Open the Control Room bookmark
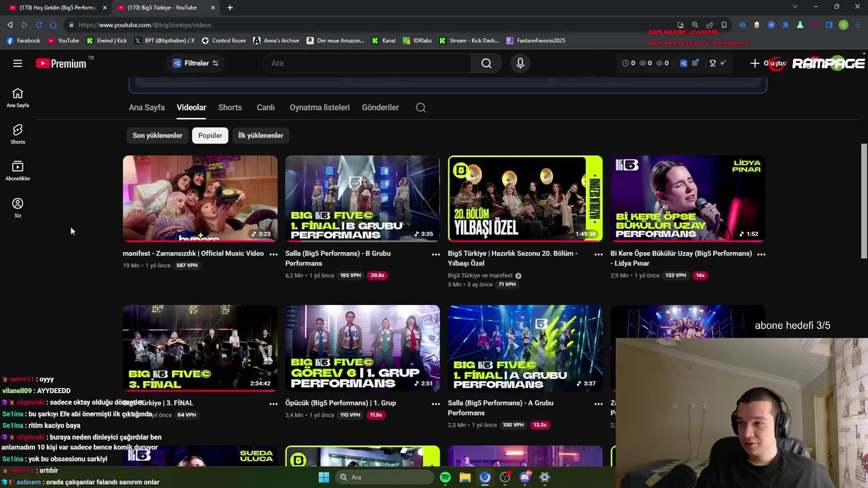The width and height of the screenshot is (868, 488). click(x=224, y=41)
